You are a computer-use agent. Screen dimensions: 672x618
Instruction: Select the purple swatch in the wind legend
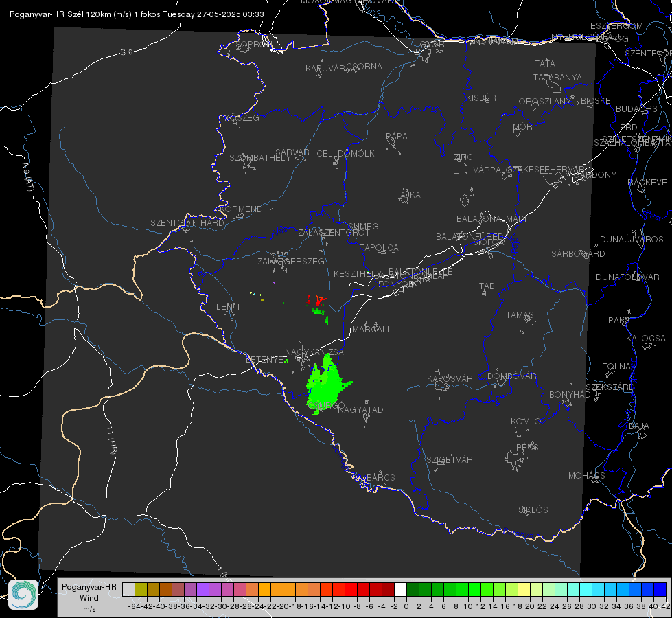202,590
